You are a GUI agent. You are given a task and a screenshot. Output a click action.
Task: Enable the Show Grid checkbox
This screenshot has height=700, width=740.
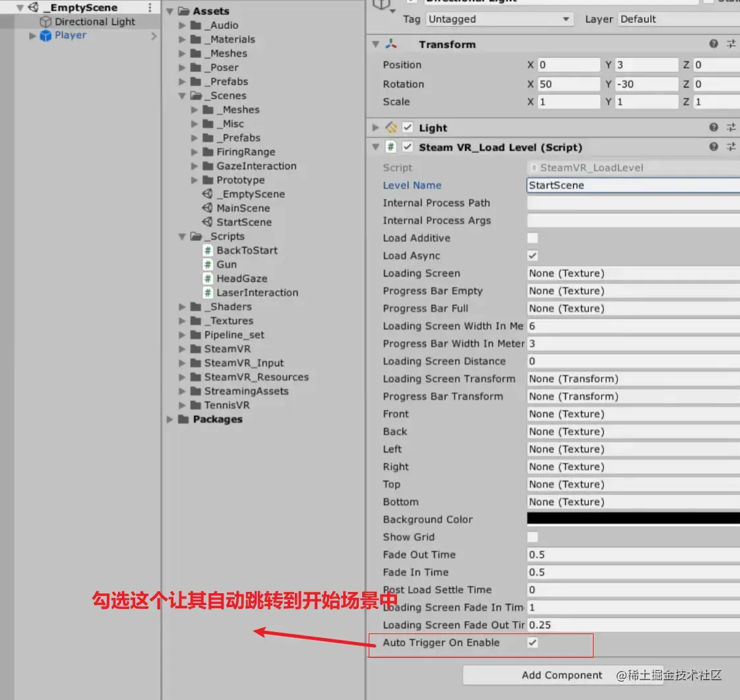coord(532,537)
